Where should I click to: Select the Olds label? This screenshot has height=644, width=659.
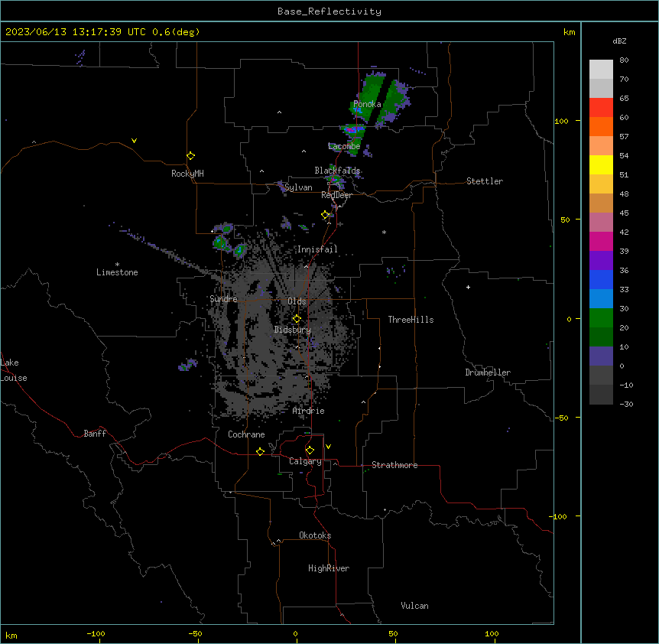tap(297, 301)
